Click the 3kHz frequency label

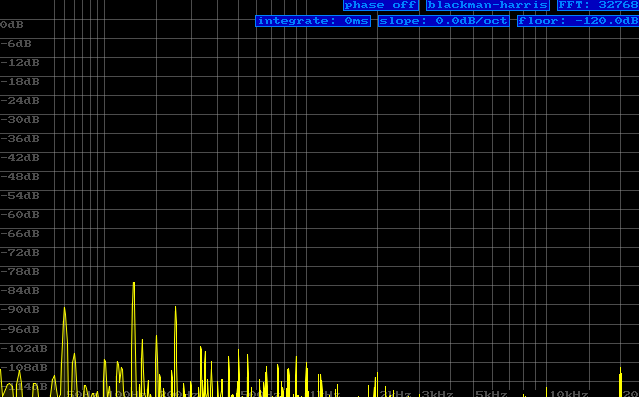click(437, 394)
